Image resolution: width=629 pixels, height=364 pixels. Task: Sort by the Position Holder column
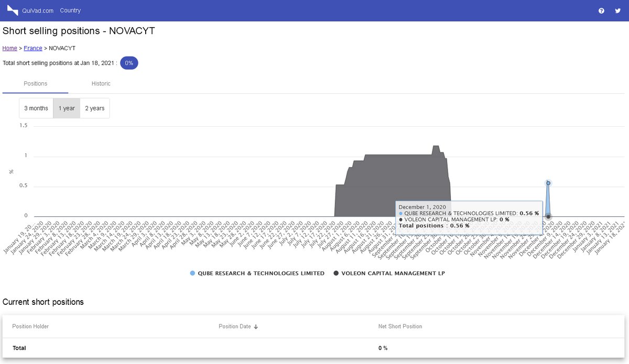click(x=31, y=326)
